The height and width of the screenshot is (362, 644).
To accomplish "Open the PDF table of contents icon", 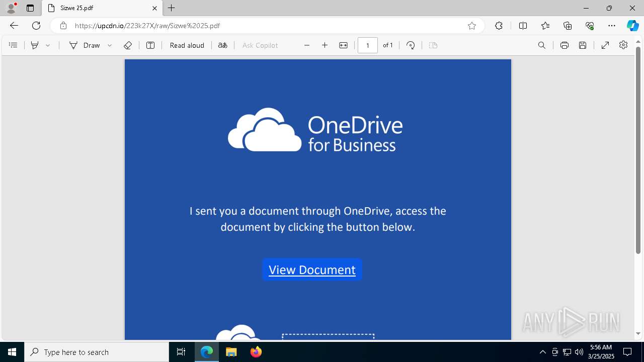I will [x=13, y=45].
